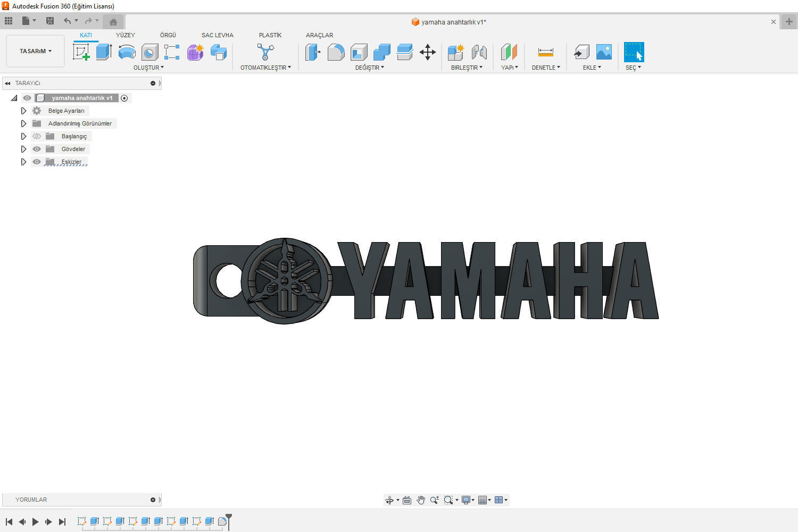This screenshot has height=532, width=798.
Task: Jump to the end of timeline
Action: [62, 522]
